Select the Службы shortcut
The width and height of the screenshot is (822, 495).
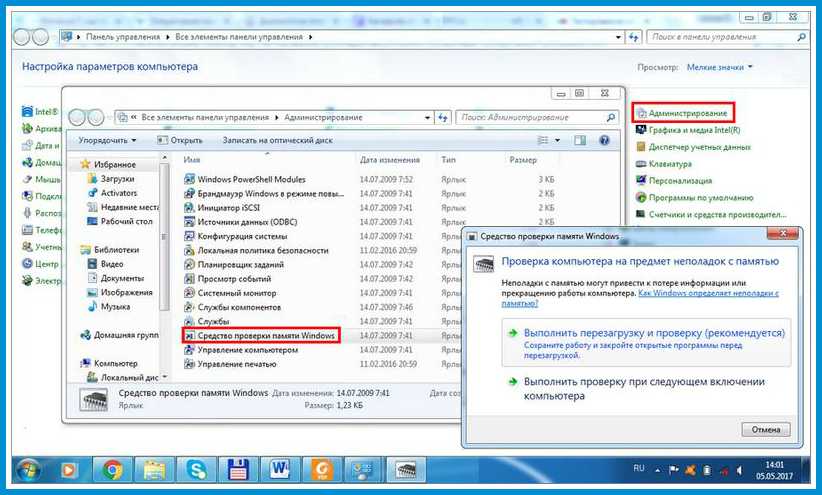(207, 321)
